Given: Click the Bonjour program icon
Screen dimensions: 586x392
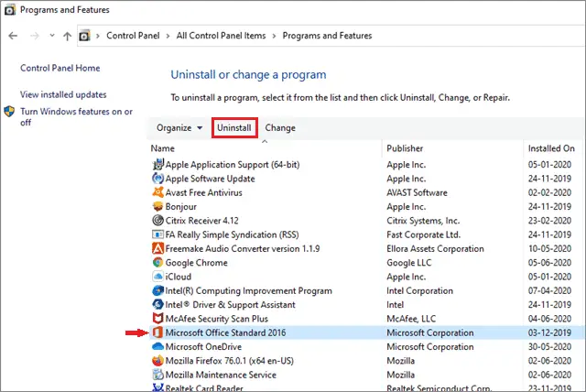Looking at the screenshot, I should [157, 206].
